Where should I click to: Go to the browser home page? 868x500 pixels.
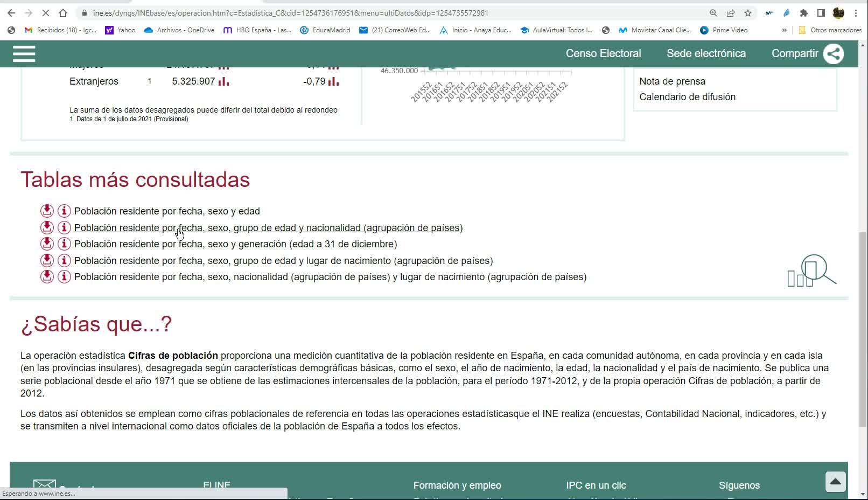63,13
